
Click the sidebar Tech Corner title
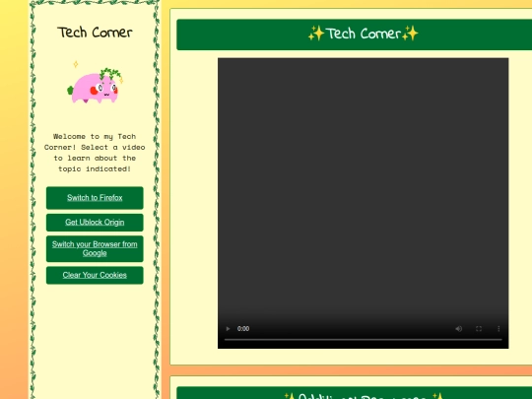coord(95,33)
